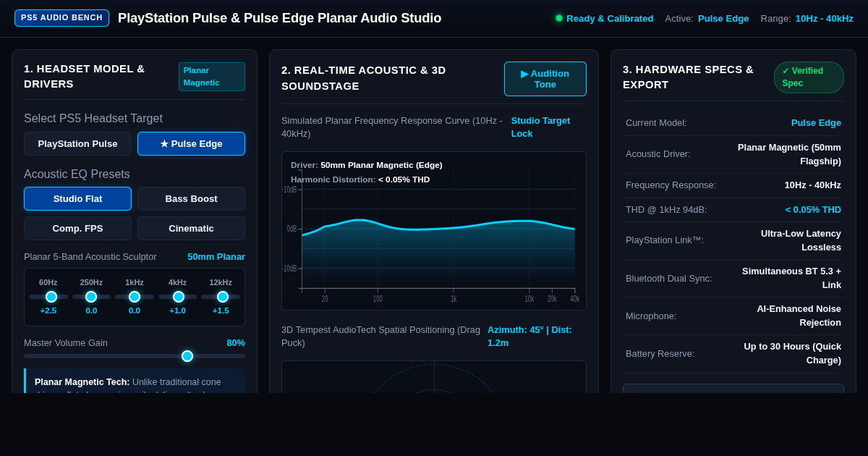Click the PS5 AUDIO BENCH badge
The image size is (868, 456).
pyautogui.click(x=61, y=18)
